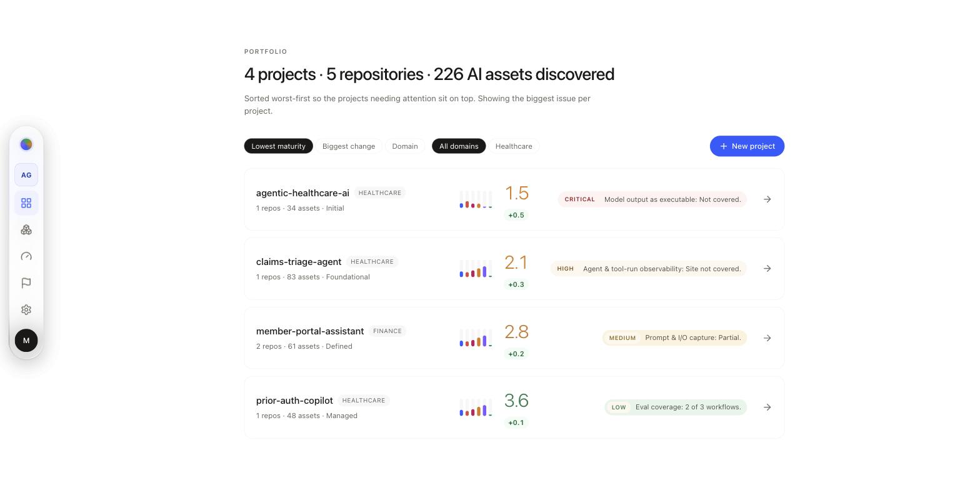Sort by Lowest maturity
The width and height of the screenshot is (980, 485).
click(279, 146)
